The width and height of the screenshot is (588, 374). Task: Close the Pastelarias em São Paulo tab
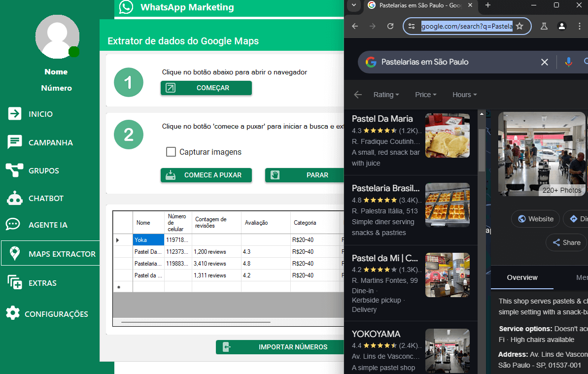[470, 5]
